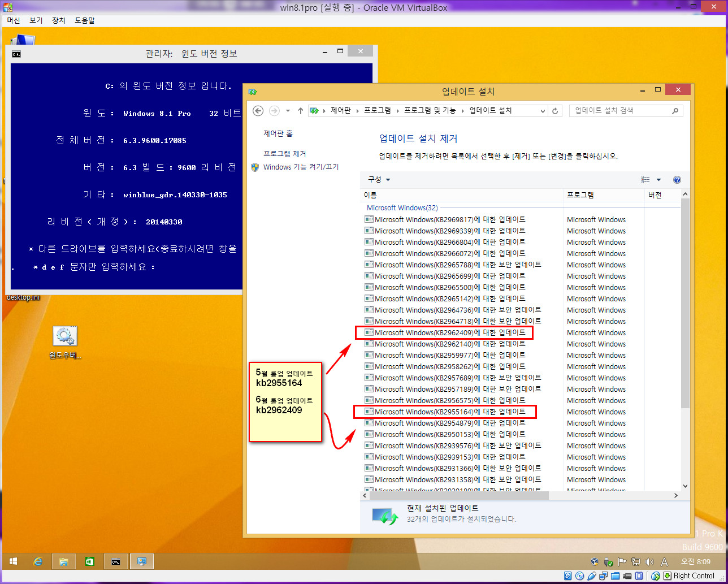The height and width of the screenshot is (584, 728).
Task: Open the 도움말 menu in VirtualBox
Action: pyautogui.click(x=85, y=20)
